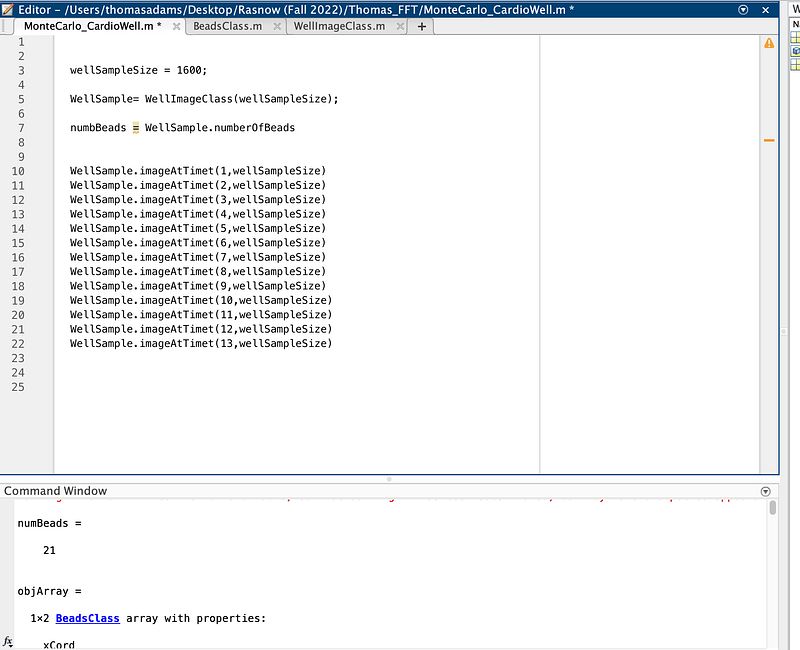Add a new editor tab with plus
This screenshot has width=800, height=650.
[421, 26]
